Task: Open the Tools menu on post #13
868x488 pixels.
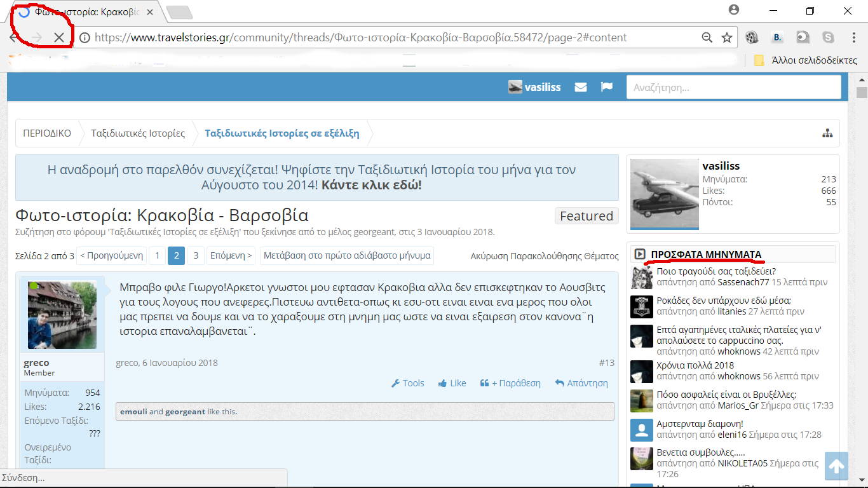Action: pos(407,383)
